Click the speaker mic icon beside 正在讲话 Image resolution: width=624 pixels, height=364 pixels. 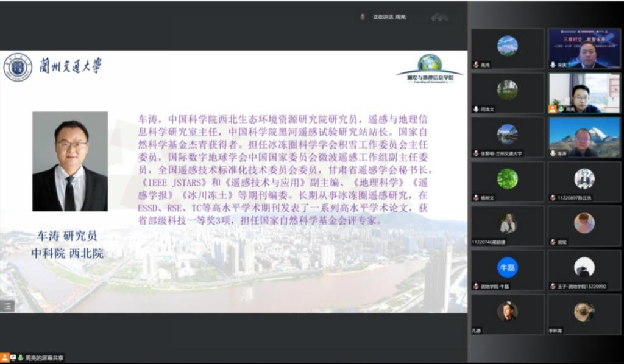tap(363, 17)
